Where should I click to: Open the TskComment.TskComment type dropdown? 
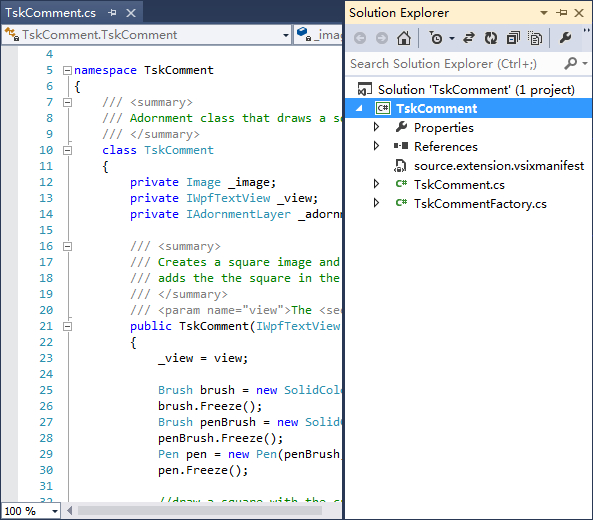point(147,35)
